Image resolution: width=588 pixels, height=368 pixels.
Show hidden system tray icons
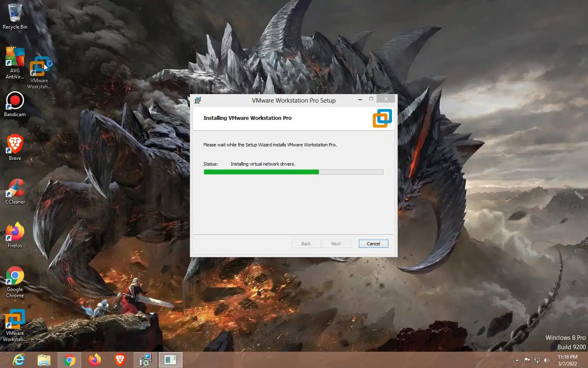pyautogui.click(x=517, y=360)
